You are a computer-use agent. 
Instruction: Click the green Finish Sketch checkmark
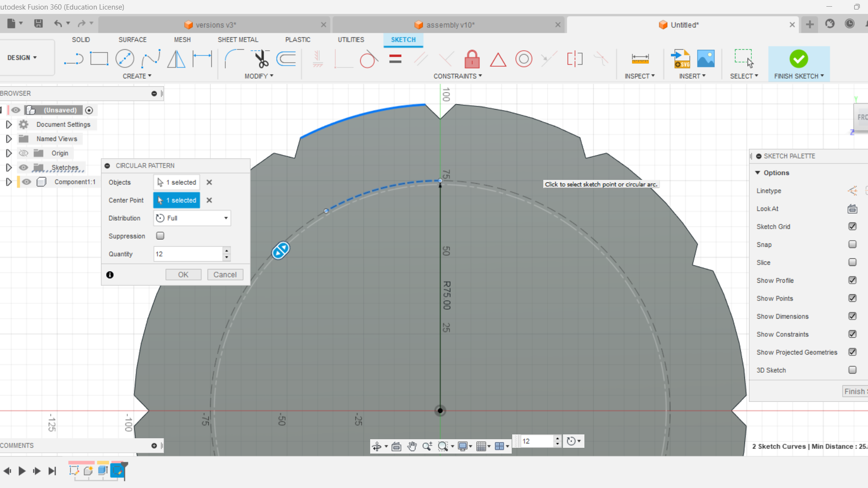[798, 58]
